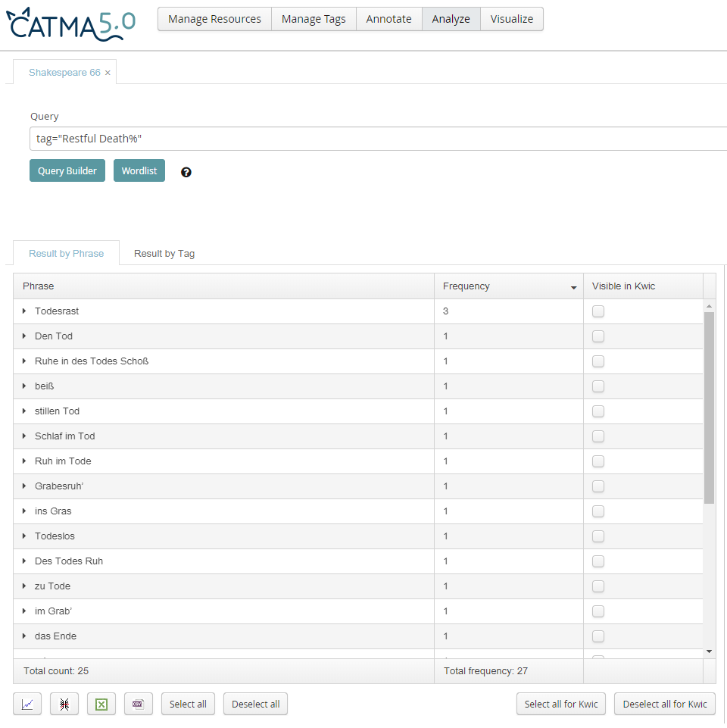The height and width of the screenshot is (728, 727).
Task: Open the Visualize module
Action: (511, 19)
